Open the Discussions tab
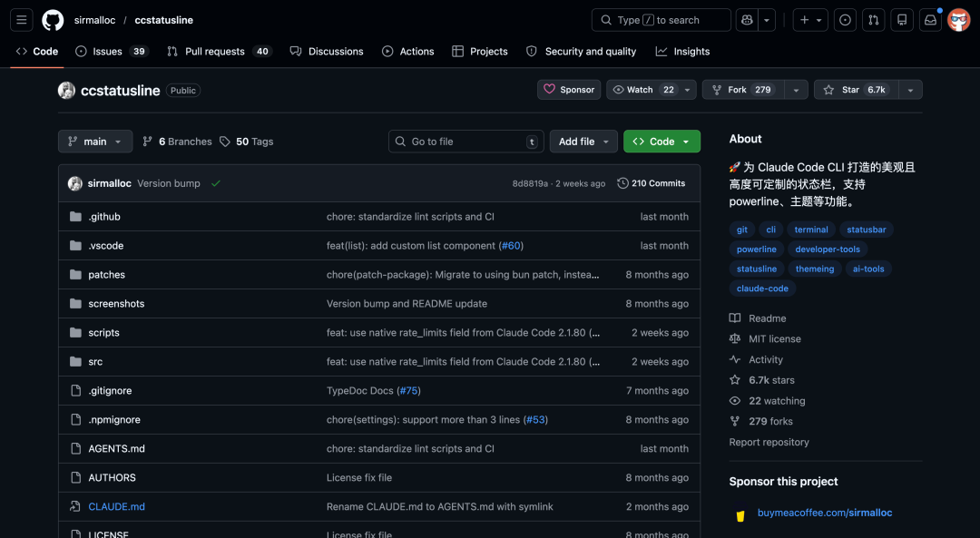980x538 pixels. (x=327, y=51)
